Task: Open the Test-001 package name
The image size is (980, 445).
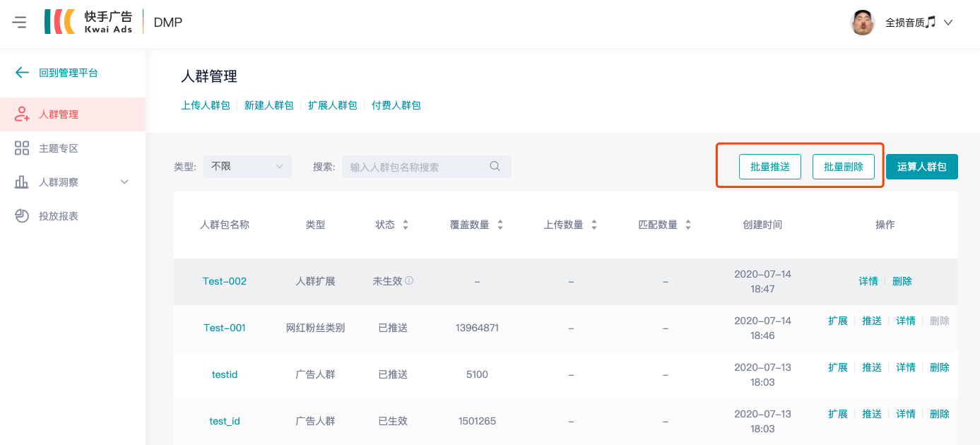Action: [225, 328]
